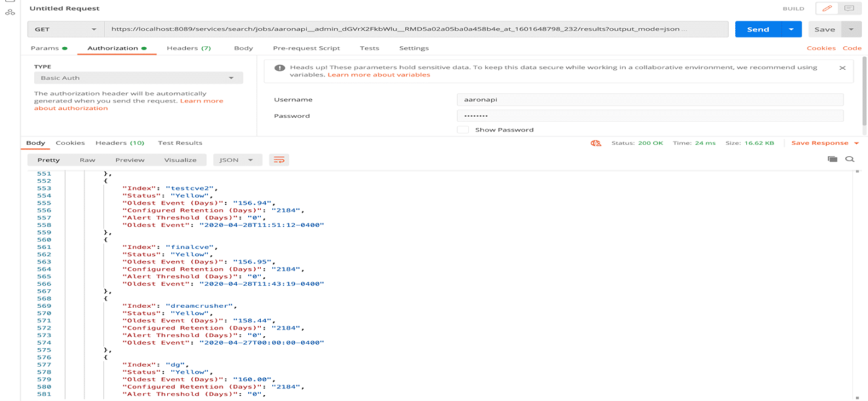The image size is (868, 401).
Task: Open the API network icon in sidebar
Action: [x=10, y=12]
